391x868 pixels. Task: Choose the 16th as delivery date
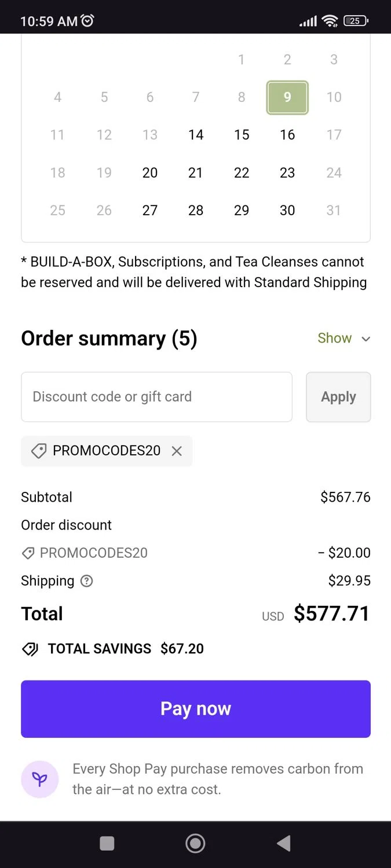coord(287,135)
